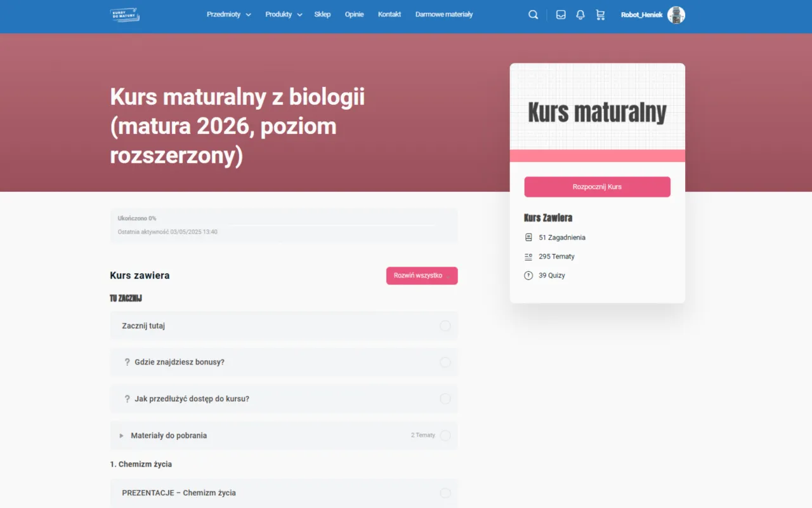
Task: Click Rozwiń wszystko to expand all sections
Action: [x=421, y=276]
